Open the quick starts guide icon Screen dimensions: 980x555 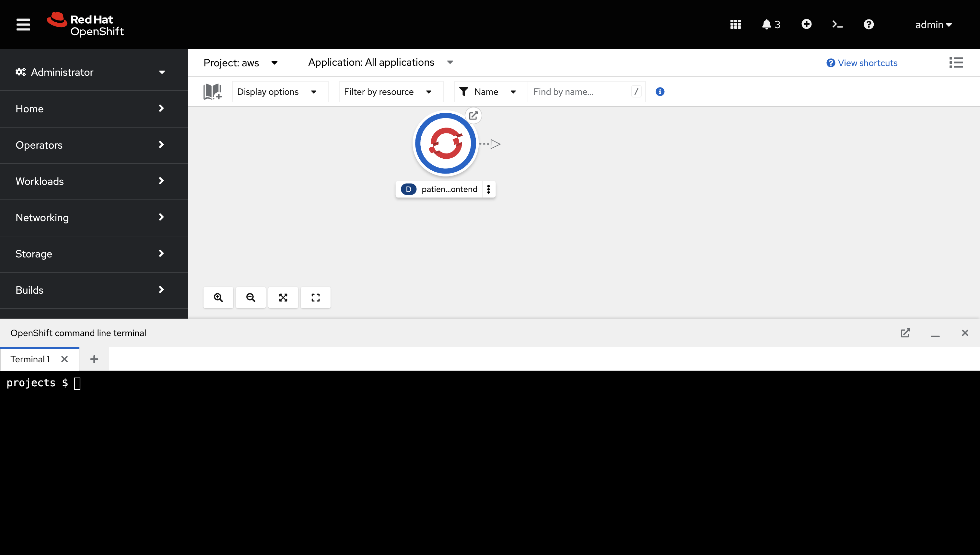(212, 92)
